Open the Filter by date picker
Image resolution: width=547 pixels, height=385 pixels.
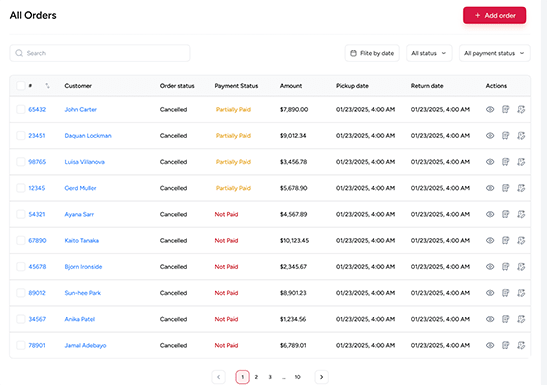(x=372, y=53)
